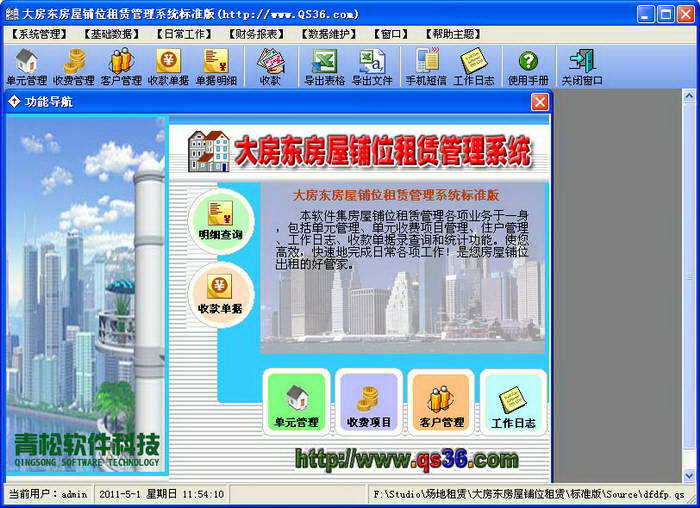Open 工作日志 cyan navigation tile
The width and height of the screenshot is (700, 508).
click(x=513, y=403)
